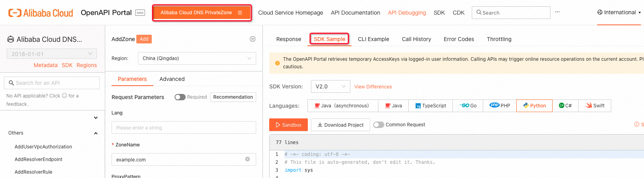Toggle the Common Request switch

(x=379, y=125)
